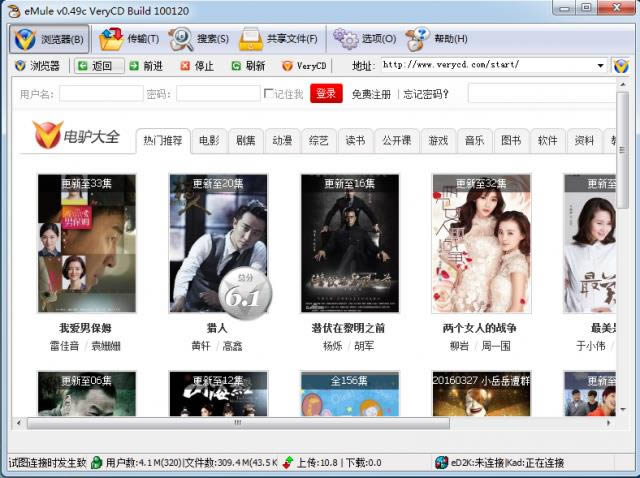
Task: Click the 两个女人的战争 poster thumbnail
Action: click(481, 244)
